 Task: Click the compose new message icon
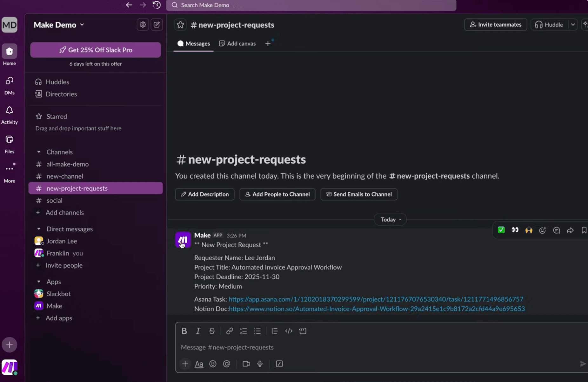[157, 25]
